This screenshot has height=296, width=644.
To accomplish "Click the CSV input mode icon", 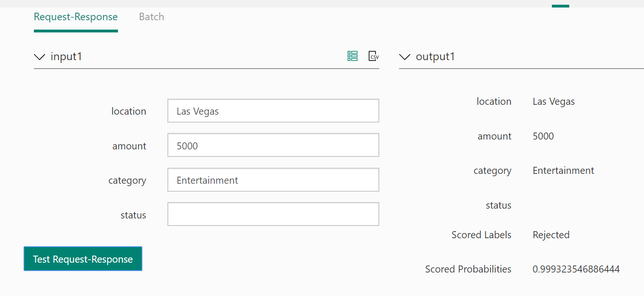I will 373,56.
